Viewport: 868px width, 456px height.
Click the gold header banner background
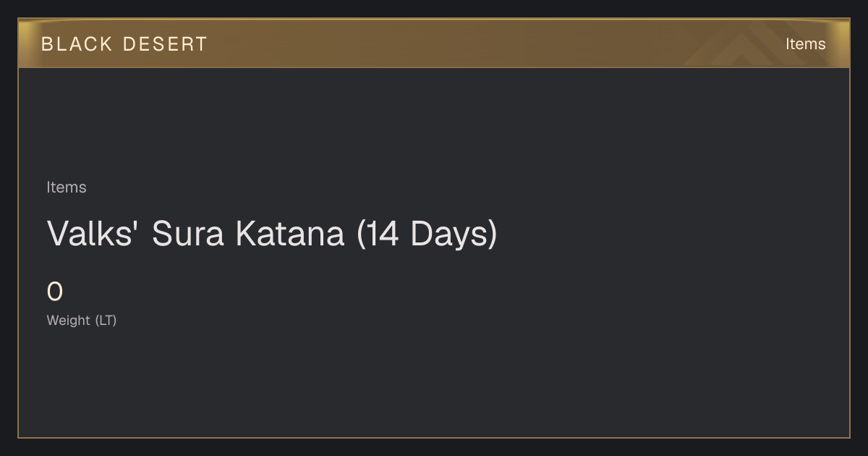point(434,43)
